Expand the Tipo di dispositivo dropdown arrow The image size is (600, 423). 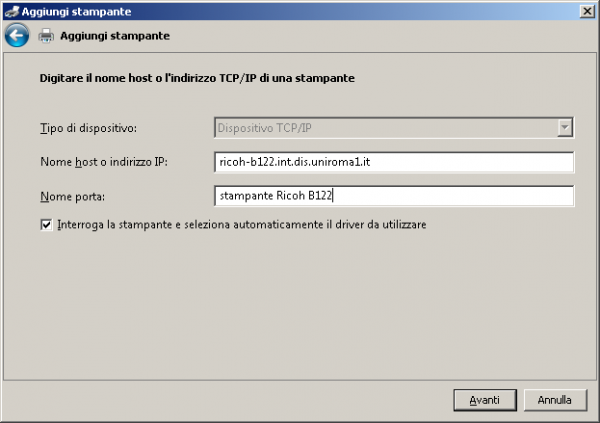point(565,127)
